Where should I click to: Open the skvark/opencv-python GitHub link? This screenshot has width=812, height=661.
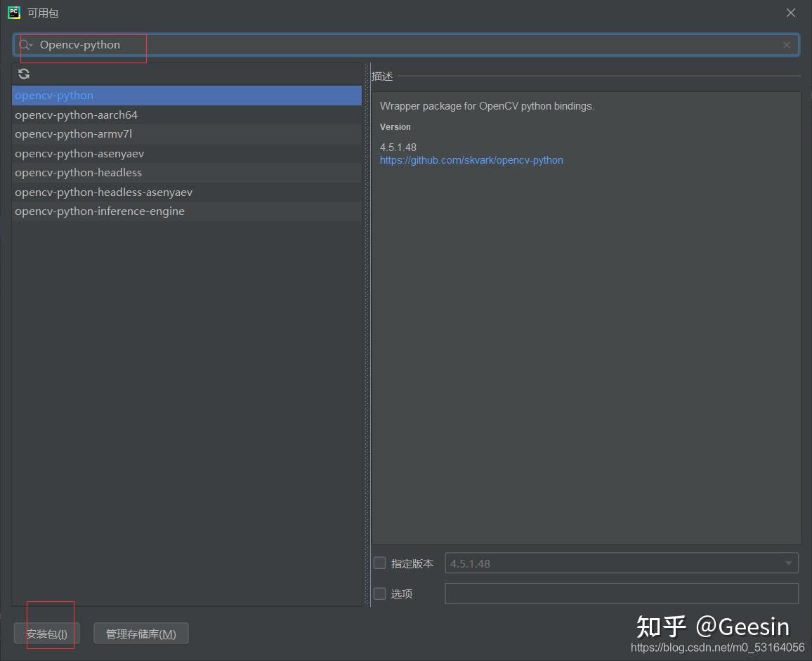coord(471,159)
